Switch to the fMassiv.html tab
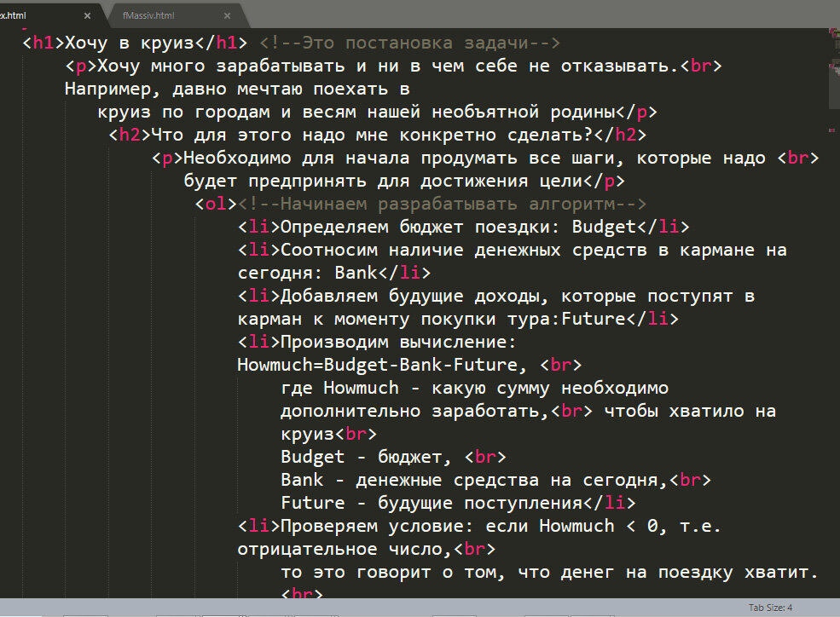 [148, 15]
